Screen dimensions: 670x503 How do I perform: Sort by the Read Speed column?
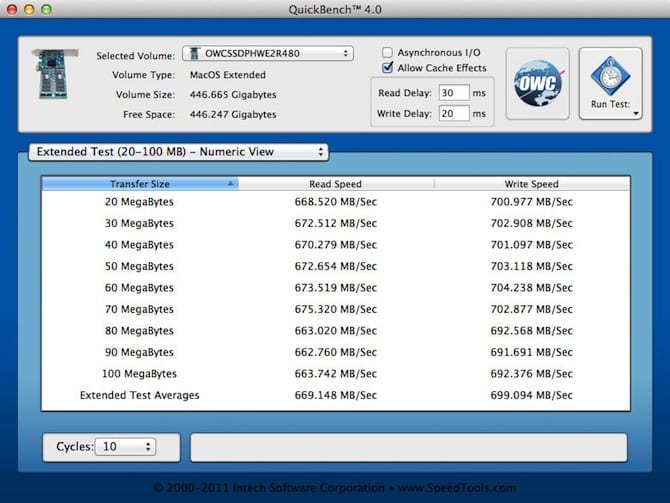[x=335, y=184]
